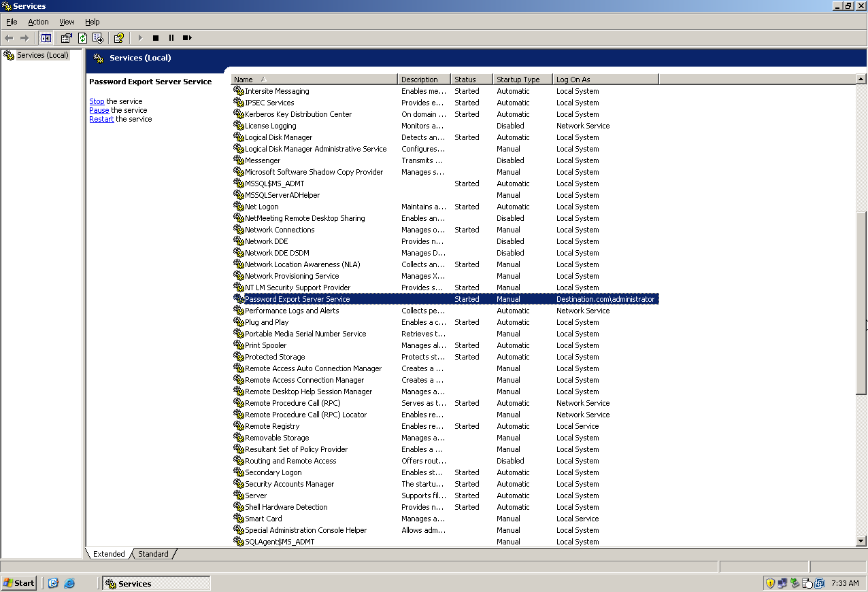
Task: Select the Security Accounts Manager row
Action: click(x=445, y=484)
